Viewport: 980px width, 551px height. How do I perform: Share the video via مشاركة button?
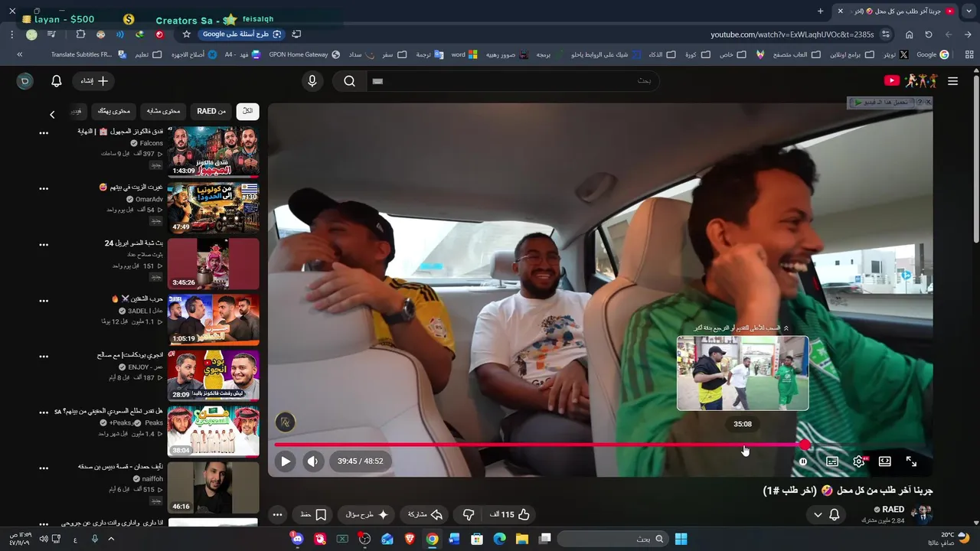pyautogui.click(x=426, y=515)
